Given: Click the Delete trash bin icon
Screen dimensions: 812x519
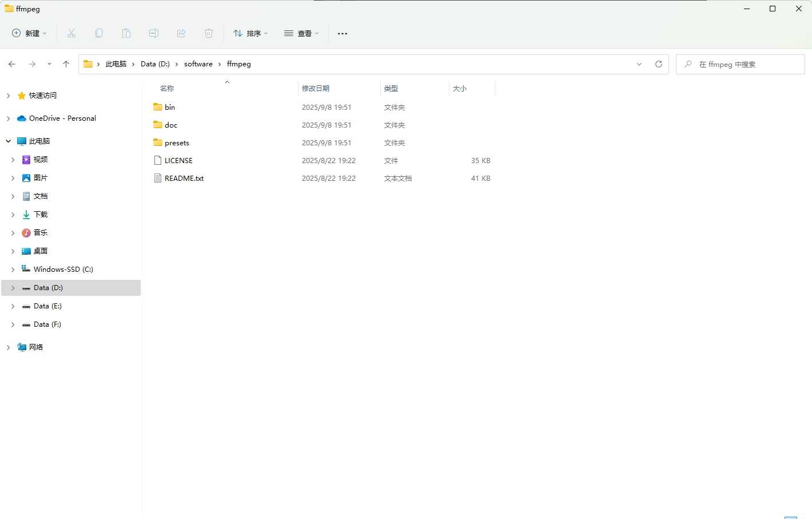Looking at the screenshot, I should pyautogui.click(x=209, y=33).
